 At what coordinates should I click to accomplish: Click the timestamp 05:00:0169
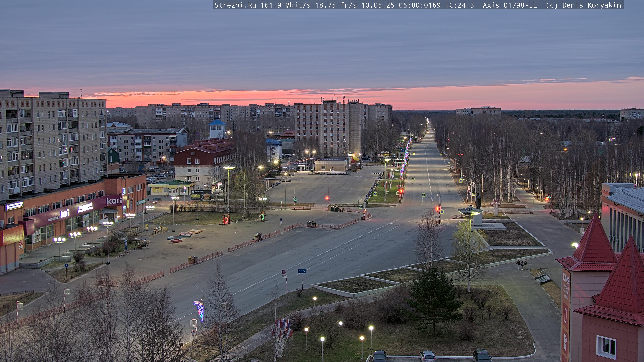coord(419,5)
